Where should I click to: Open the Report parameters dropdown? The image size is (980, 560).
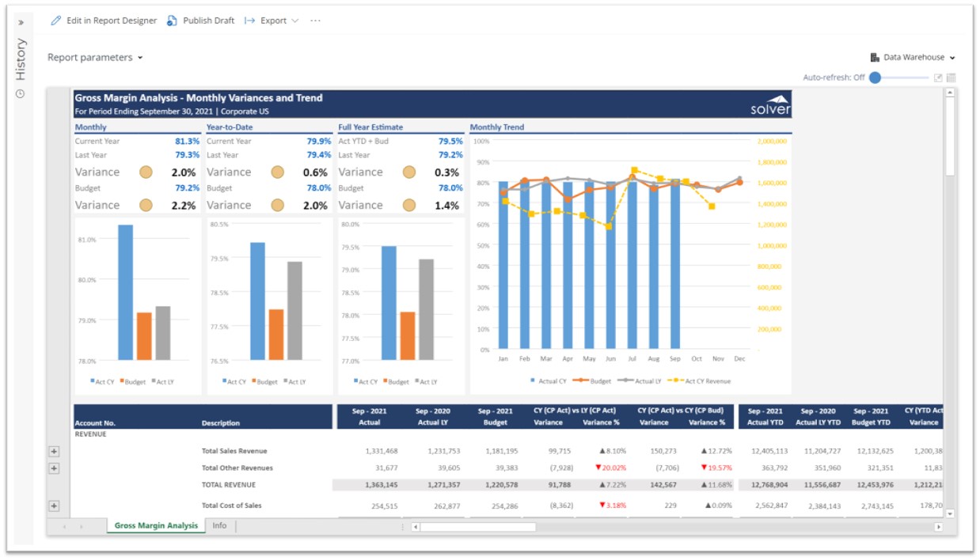pyautogui.click(x=95, y=58)
